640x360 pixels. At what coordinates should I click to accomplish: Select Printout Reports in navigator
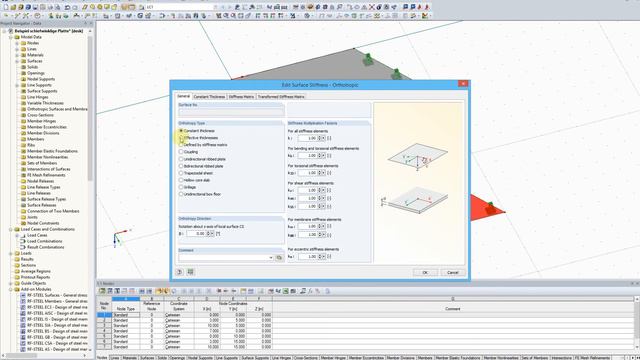coord(35,277)
